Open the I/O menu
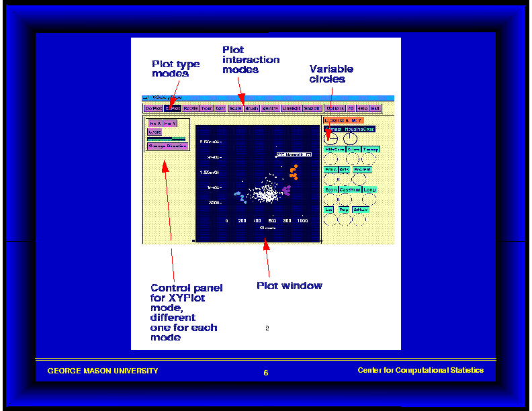This screenshot has width=532, height=411. click(351, 108)
